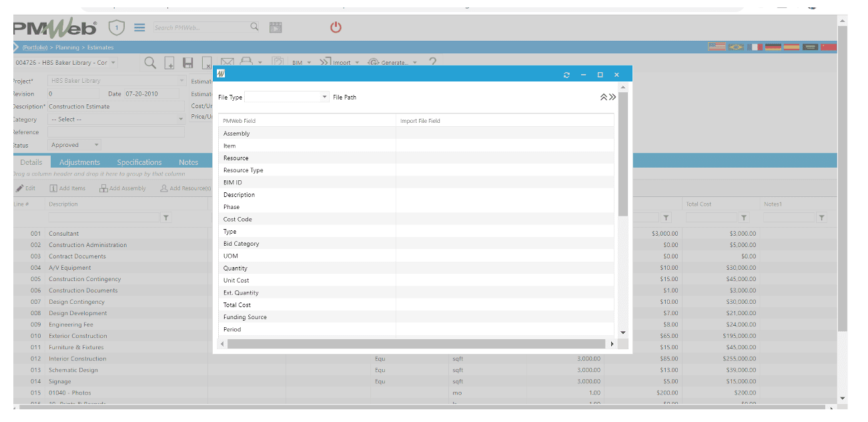Click the Reference input field
This screenshot has width=868, height=422.
pyautogui.click(x=116, y=132)
